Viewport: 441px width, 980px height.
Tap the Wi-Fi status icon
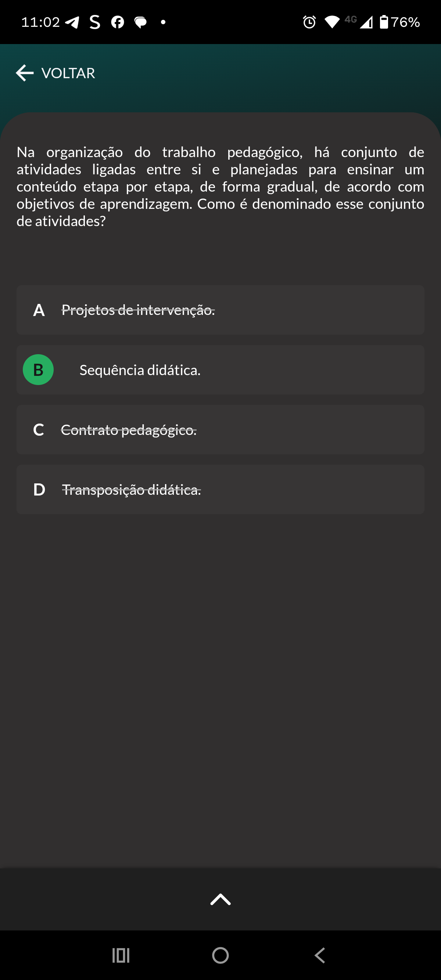click(x=332, y=22)
